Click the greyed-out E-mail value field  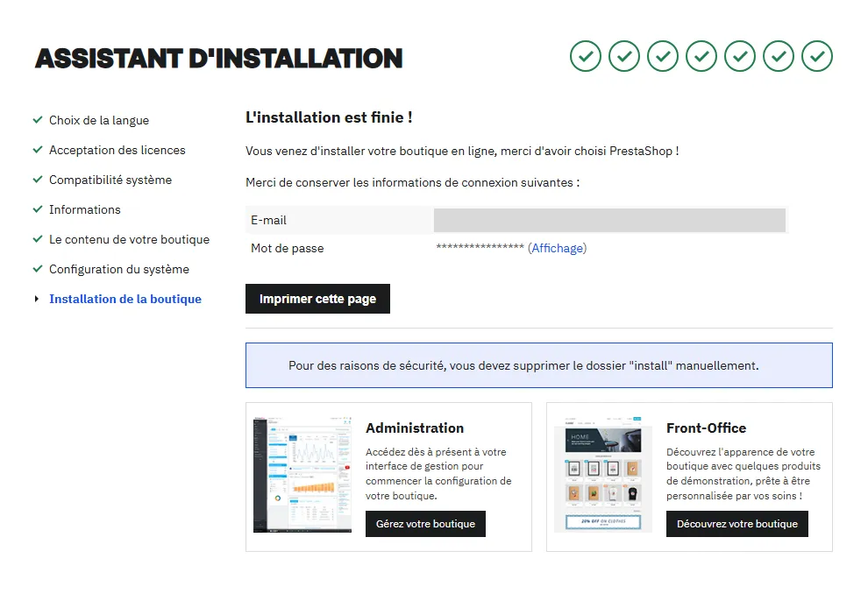[x=609, y=220]
